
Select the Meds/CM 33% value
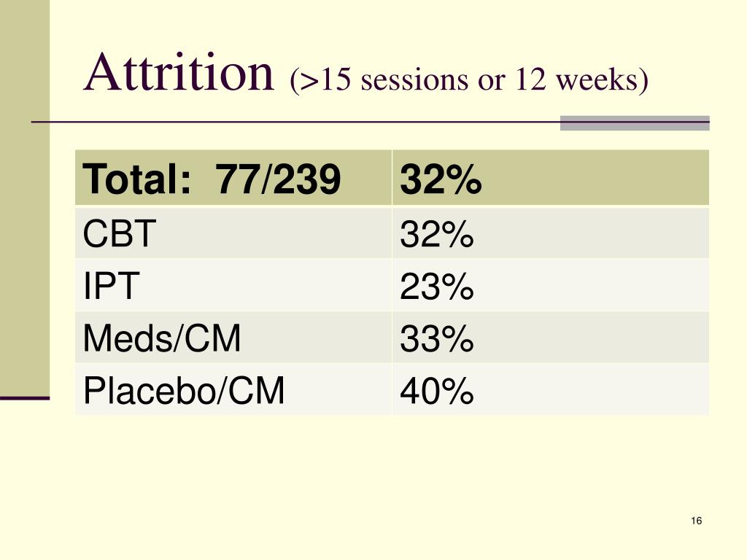click(436, 338)
